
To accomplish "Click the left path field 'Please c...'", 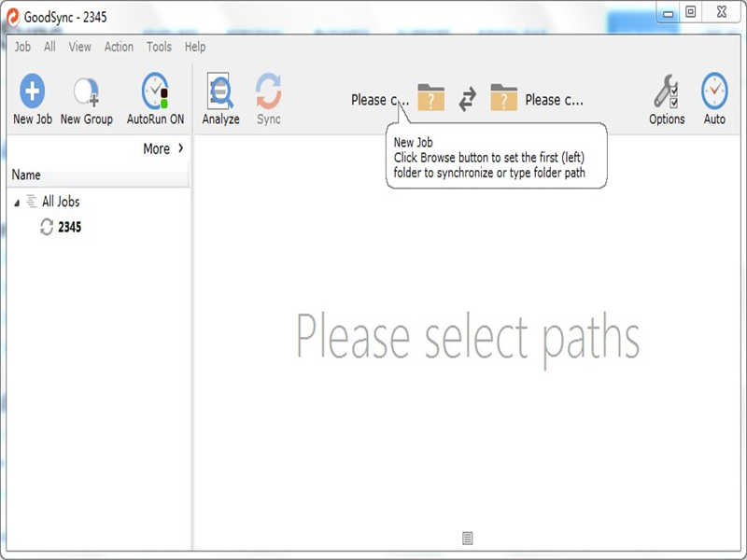I will (380, 100).
